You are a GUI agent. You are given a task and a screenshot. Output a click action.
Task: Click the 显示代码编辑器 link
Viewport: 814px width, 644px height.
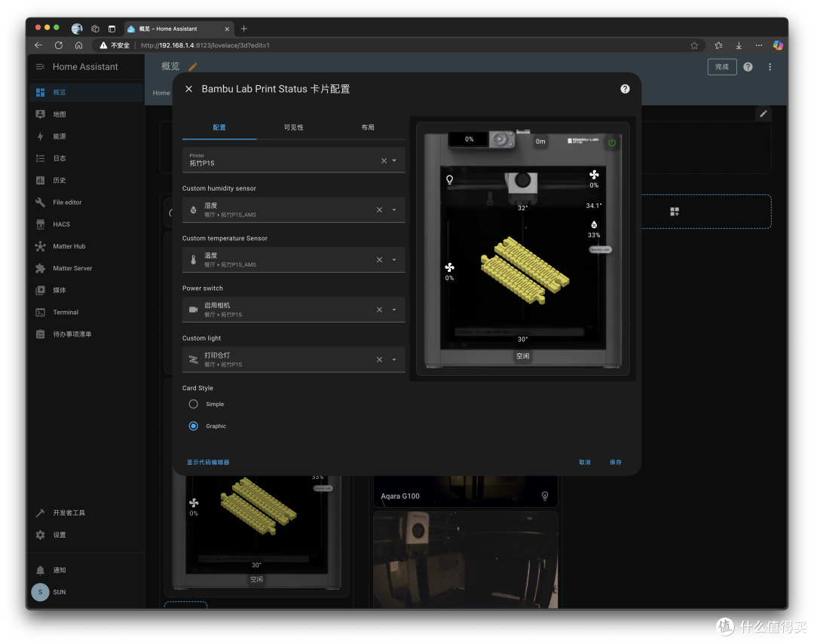(208, 462)
